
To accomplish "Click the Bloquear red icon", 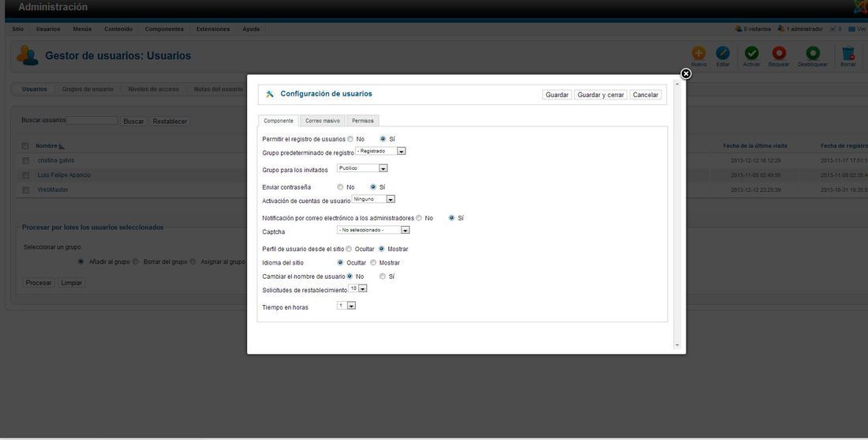I will [779, 53].
